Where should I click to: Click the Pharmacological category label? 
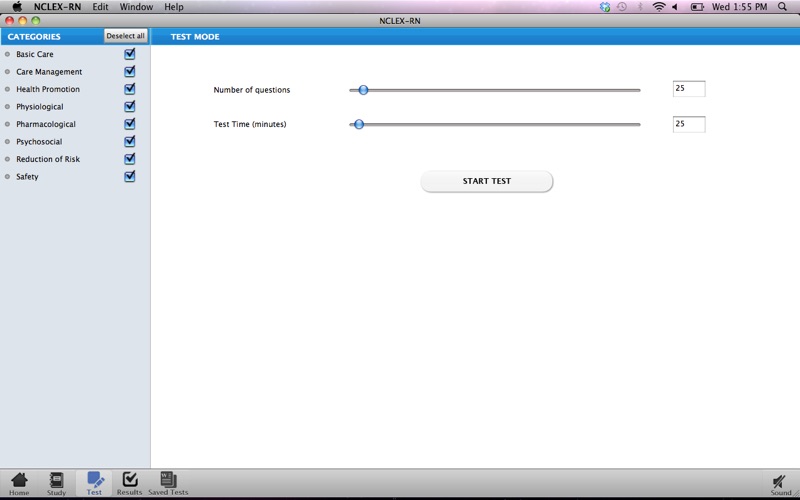[x=46, y=124]
